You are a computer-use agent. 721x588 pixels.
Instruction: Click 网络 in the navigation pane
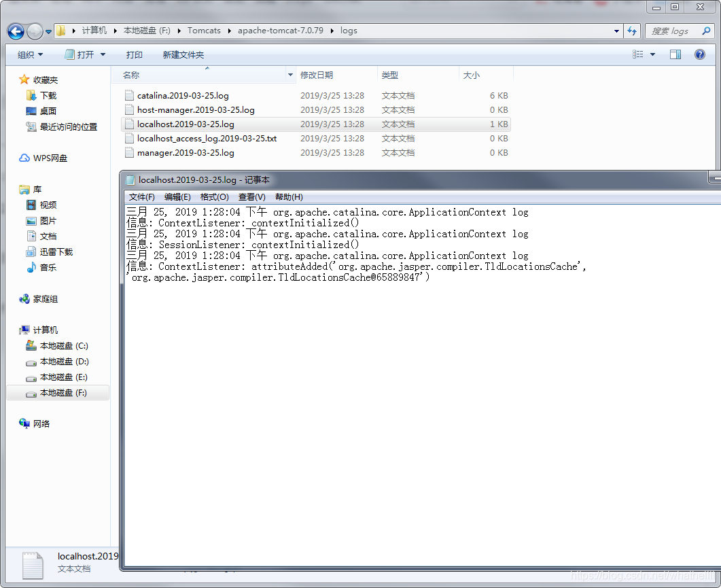coord(41,424)
